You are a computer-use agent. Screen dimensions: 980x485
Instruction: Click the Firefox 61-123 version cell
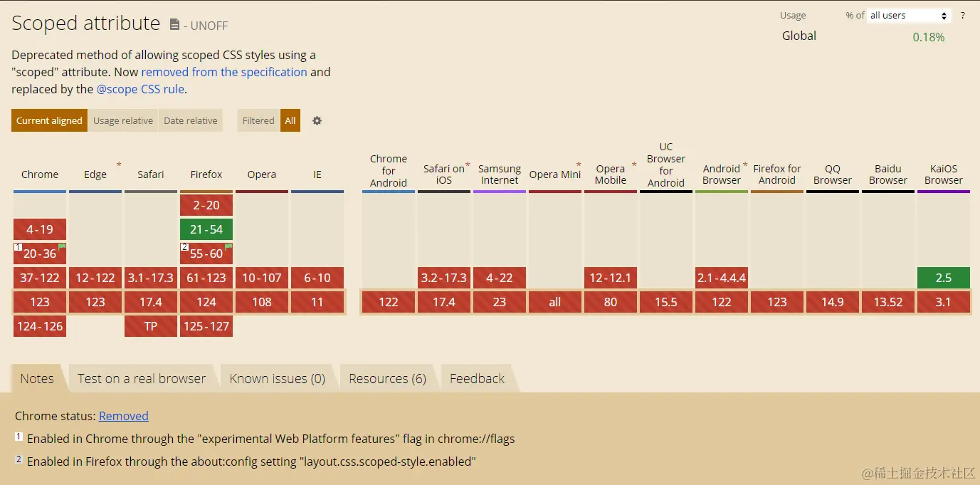pos(206,278)
